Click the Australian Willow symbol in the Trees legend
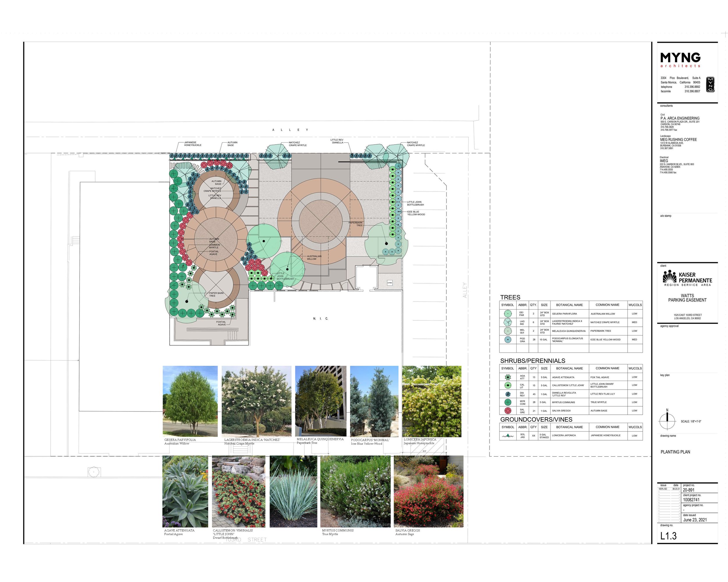 tap(508, 314)
